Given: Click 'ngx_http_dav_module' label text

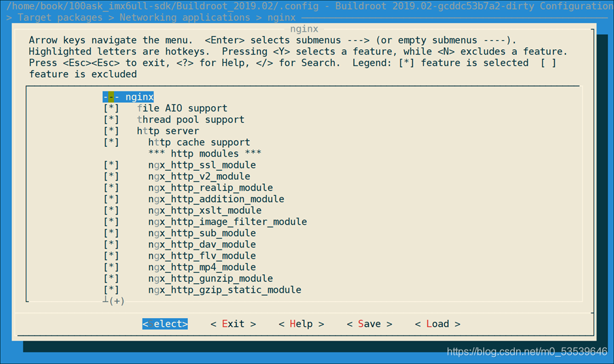Looking at the screenshot, I should tap(202, 244).
